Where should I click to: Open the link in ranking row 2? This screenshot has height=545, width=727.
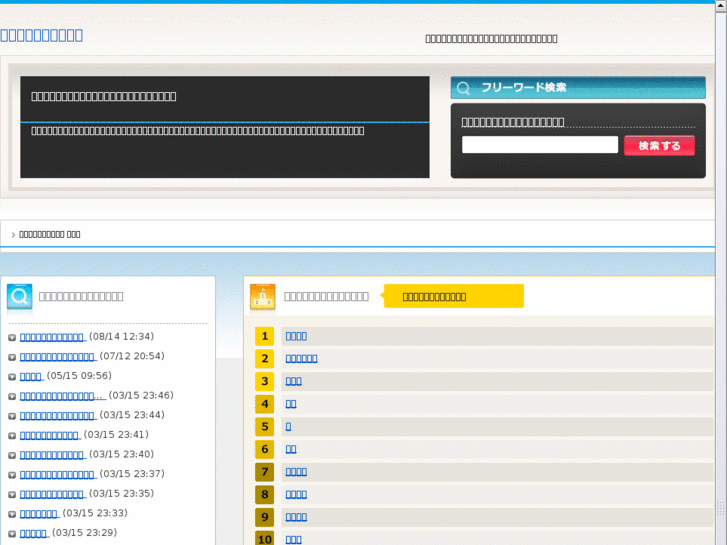(301, 358)
